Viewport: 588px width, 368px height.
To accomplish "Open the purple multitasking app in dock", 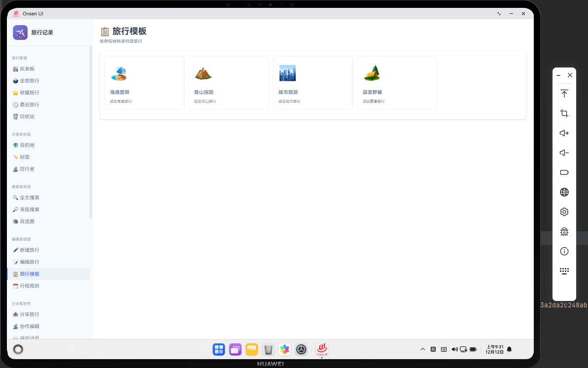I will pyautogui.click(x=235, y=349).
